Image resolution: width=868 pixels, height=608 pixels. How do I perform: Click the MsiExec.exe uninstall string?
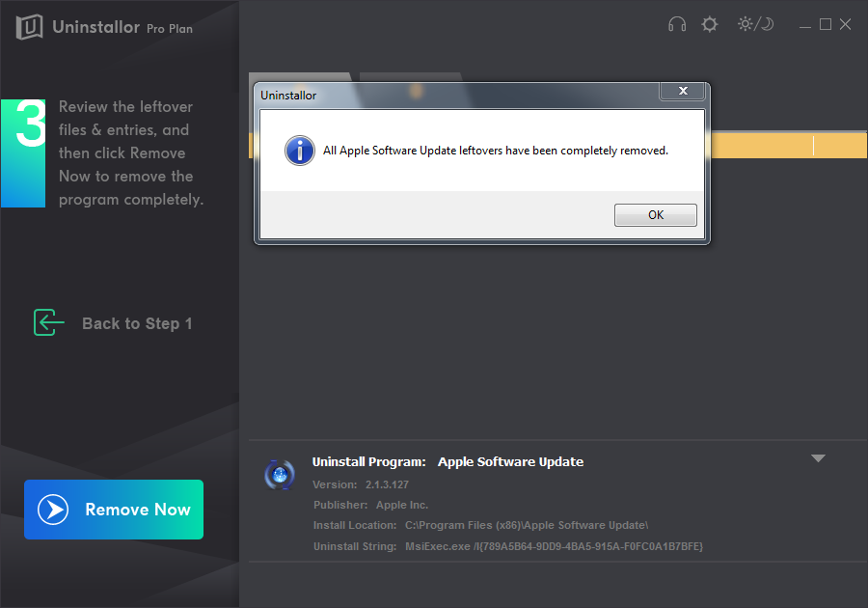tap(555, 546)
